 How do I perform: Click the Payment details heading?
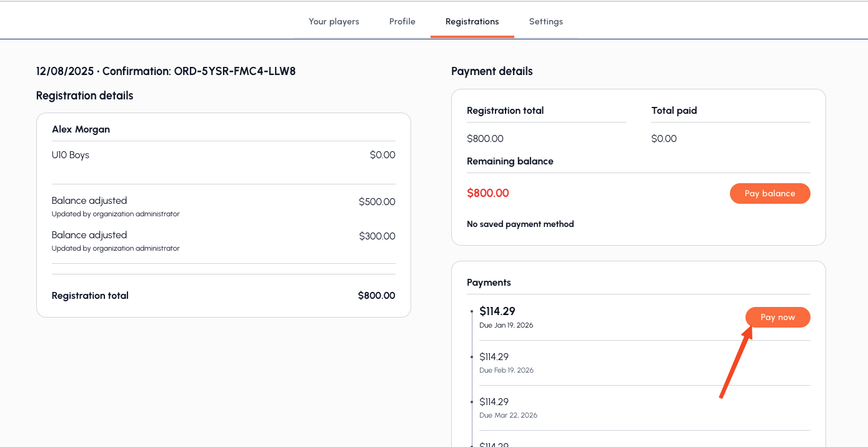coord(492,71)
